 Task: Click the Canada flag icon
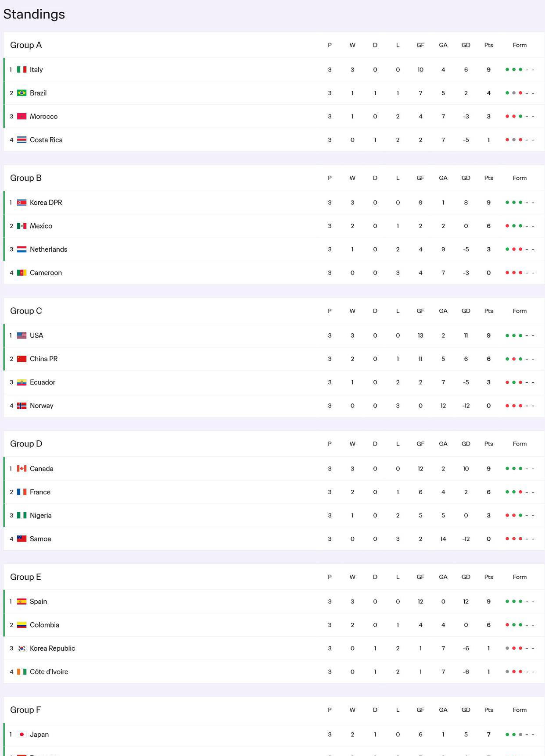coord(22,469)
